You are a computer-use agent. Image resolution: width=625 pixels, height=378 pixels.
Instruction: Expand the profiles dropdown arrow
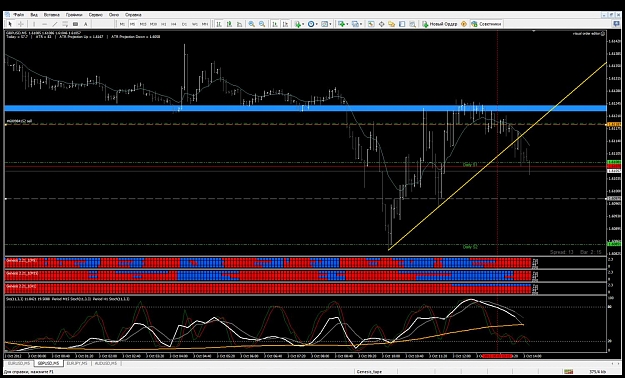coord(361,24)
